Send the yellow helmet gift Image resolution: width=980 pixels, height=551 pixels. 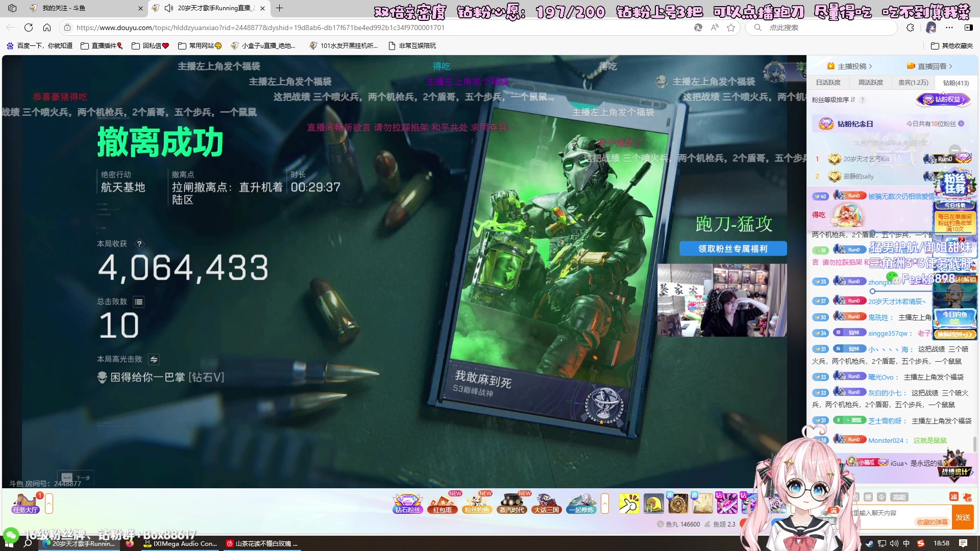[653, 503]
